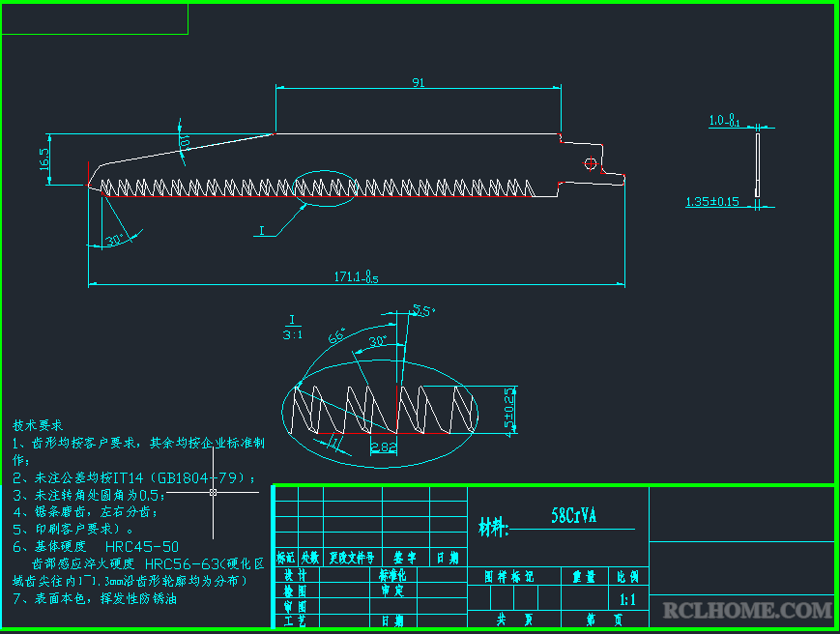Select the 91 length dimension text
The width and height of the screenshot is (840, 634).
(x=419, y=82)
